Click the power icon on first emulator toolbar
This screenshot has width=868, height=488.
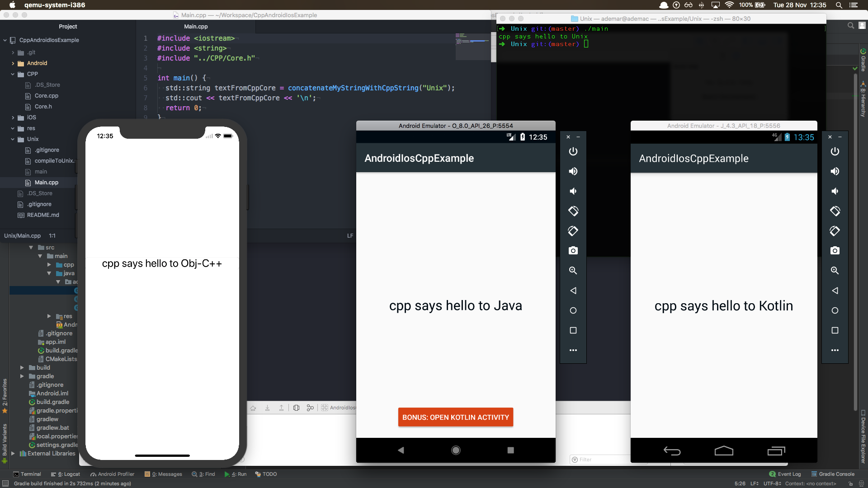tap(573, 151)
